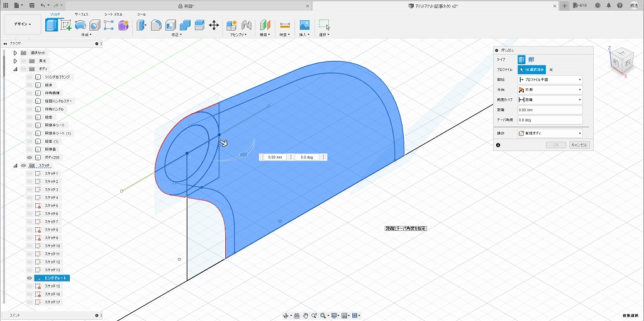Switch to the シート メタル ribbon tab
This screenshot has height=321, width=644.
point(113,14)
